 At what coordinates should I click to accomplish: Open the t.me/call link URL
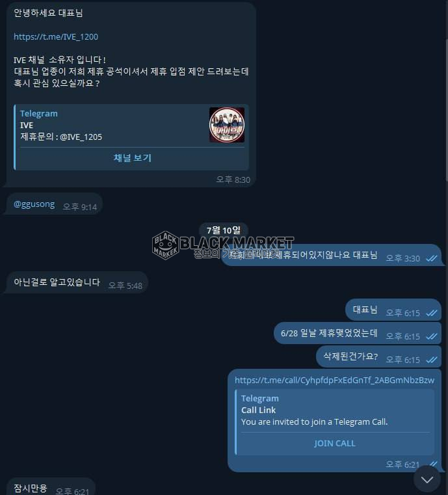point(334,380)
